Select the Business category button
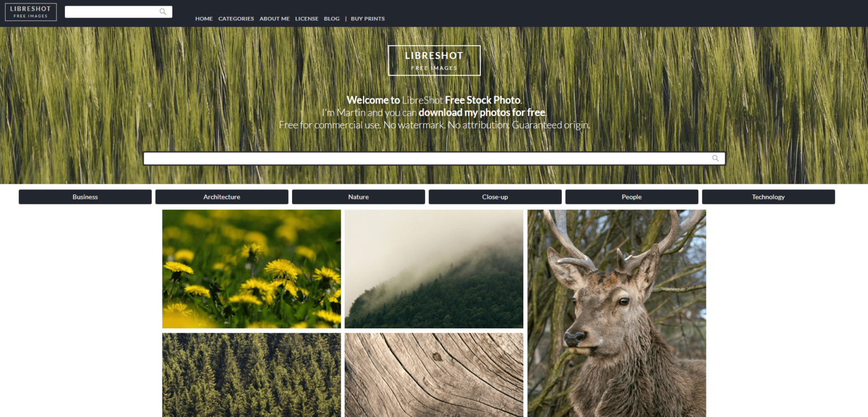 click(85, 197)
